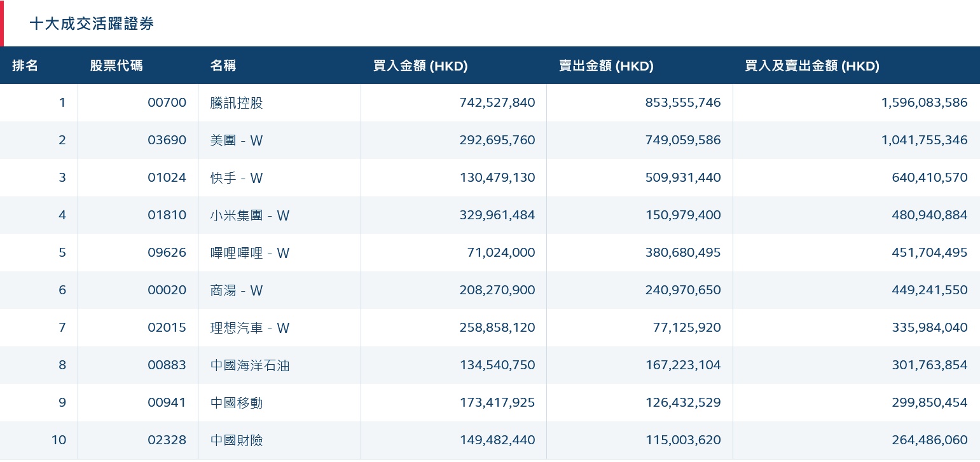Image resolution: width=980 pixels, height=462 pixels.
Task: Click rank number 7 for 理想汽車
Action: (x=62, y=328)
